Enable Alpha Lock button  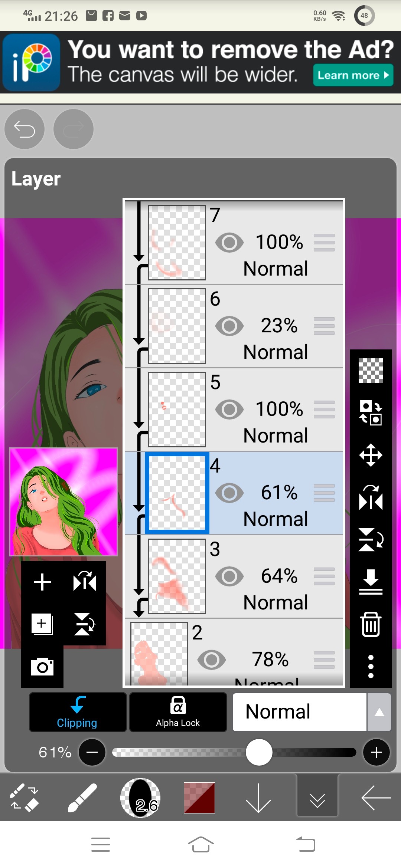coord(178,712)
